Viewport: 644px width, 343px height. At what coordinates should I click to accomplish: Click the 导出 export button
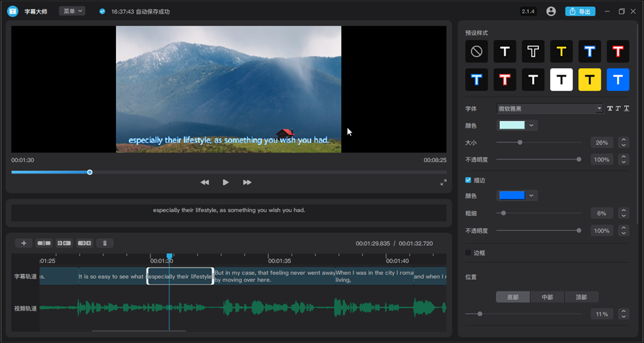coord(580,12)
